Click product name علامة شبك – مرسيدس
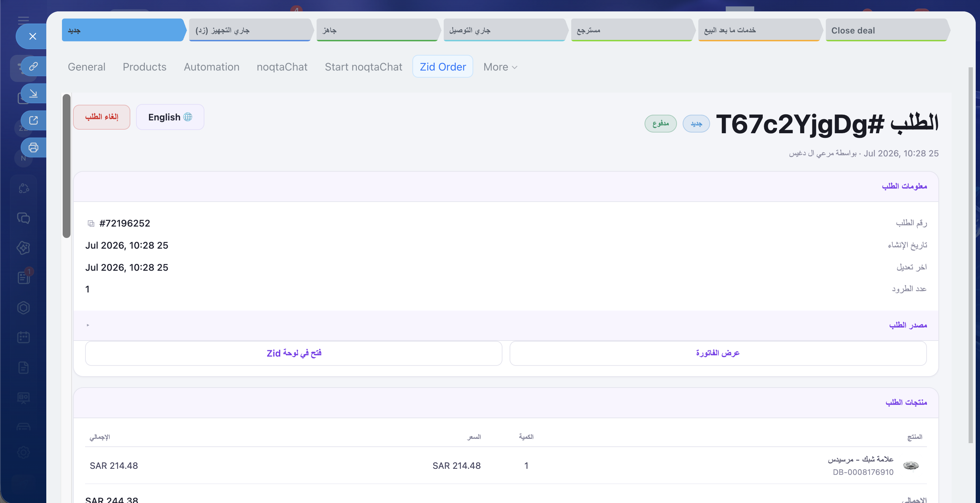The image size is (980, 503). (x=861, y=459)
